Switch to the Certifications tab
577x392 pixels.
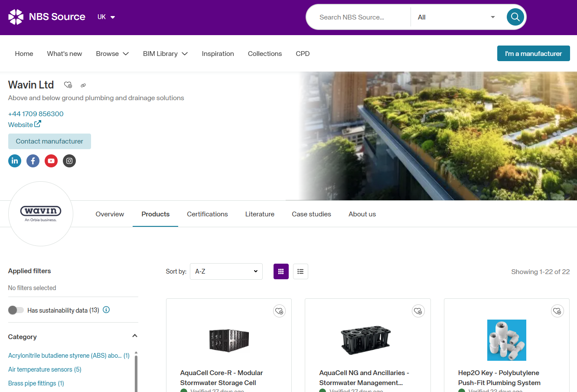[207, 214]
